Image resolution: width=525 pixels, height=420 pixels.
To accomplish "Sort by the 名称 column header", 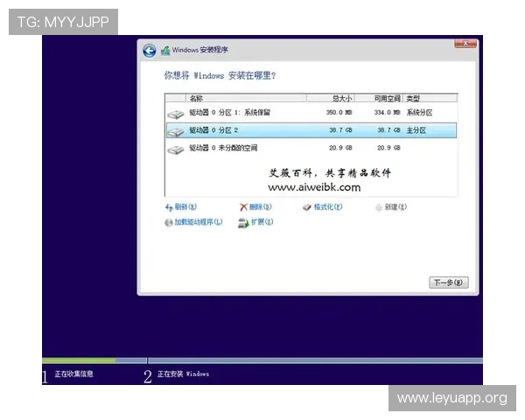I will (246, 98).
